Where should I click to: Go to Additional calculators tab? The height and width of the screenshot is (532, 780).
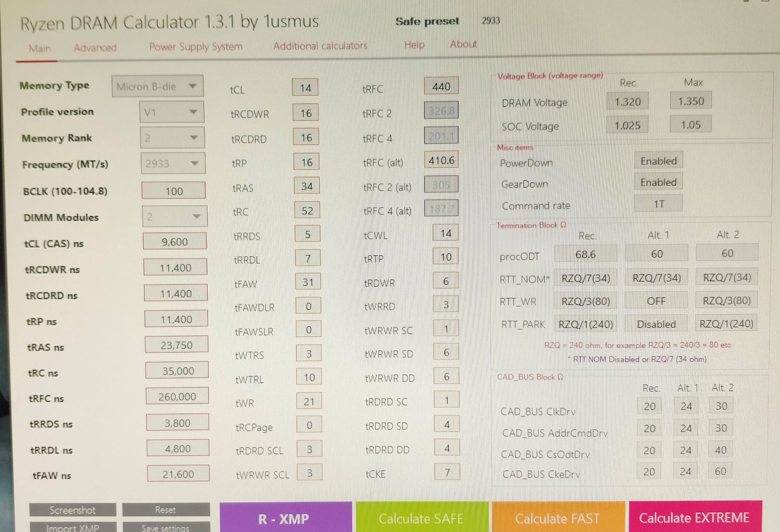pyautogui.click(x=320, y=46)
